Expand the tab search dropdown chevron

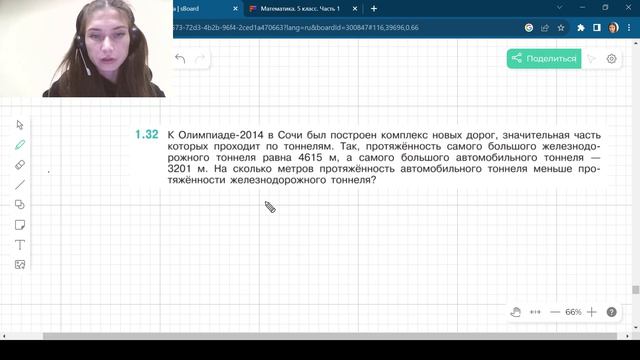click(x=560, y=8)
